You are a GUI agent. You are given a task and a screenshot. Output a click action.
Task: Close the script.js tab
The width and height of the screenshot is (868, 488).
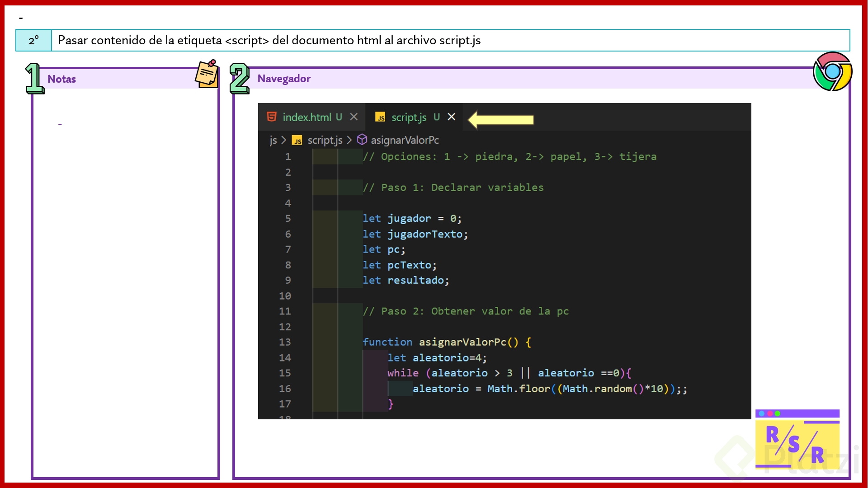[451, 117]
